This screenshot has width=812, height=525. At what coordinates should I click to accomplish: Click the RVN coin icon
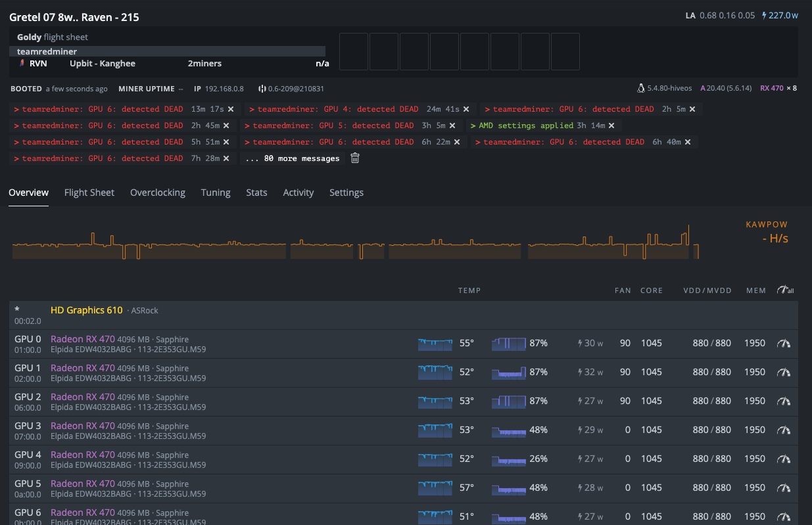pyautogui.click(x=22, y=64)
